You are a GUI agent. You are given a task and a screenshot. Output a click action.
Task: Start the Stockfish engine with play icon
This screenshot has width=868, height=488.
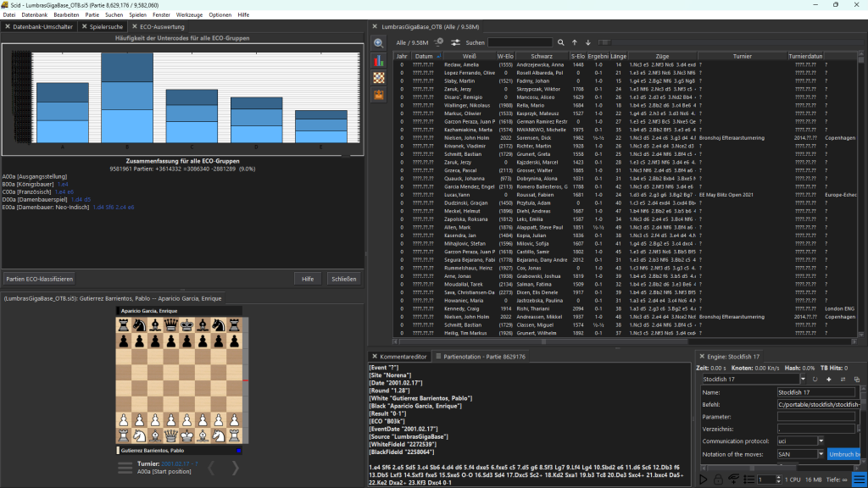703,480
